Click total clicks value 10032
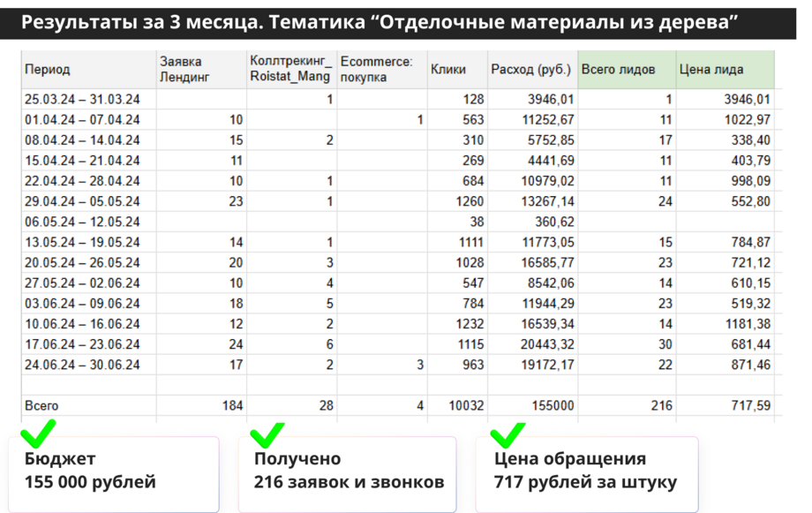This screenshot has width=812, height=513. tap(466, 406)
